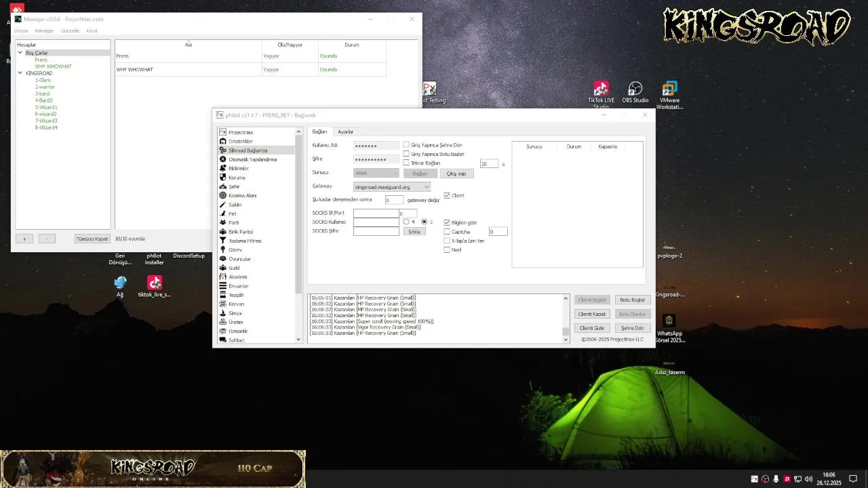Image resolution: width=868 pixels, height=488 pixels.
Task: Click the Clienti Kapat button
Action: point(591,314)
